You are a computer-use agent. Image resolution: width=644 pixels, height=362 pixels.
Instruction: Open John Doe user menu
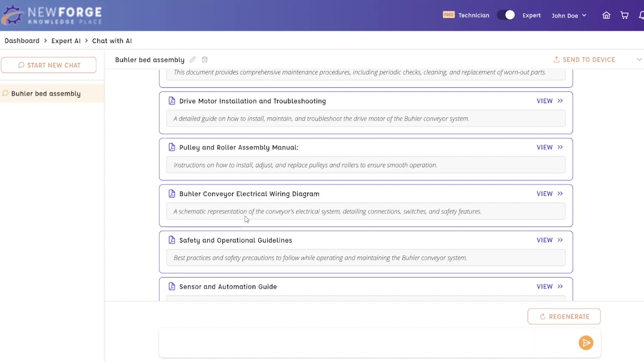(x=569, y=16)
